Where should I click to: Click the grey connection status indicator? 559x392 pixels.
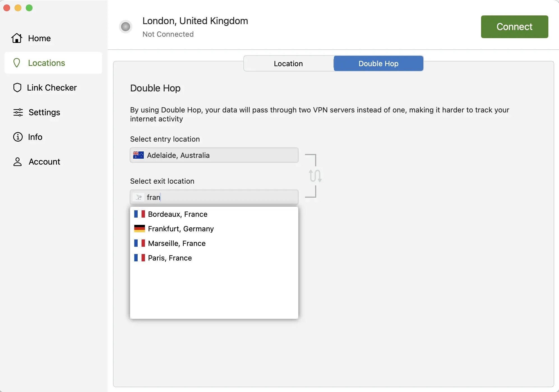point(126,27)
